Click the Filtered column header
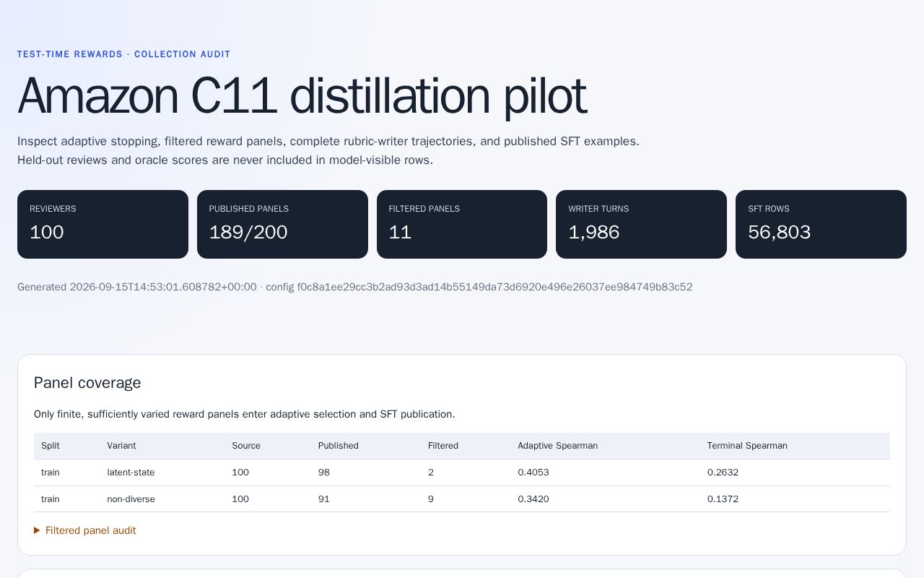Viewport: 924px width, 578px height. [443, 446]
